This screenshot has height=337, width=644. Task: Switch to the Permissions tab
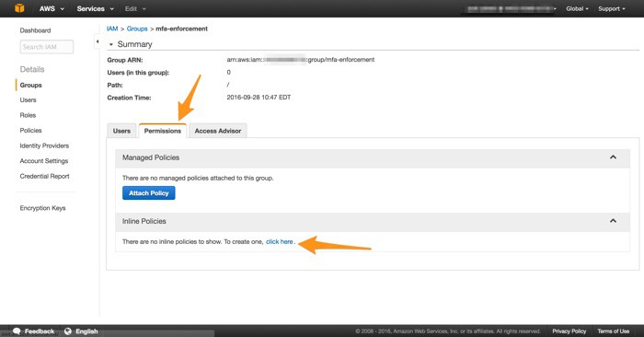coord(163,131)
